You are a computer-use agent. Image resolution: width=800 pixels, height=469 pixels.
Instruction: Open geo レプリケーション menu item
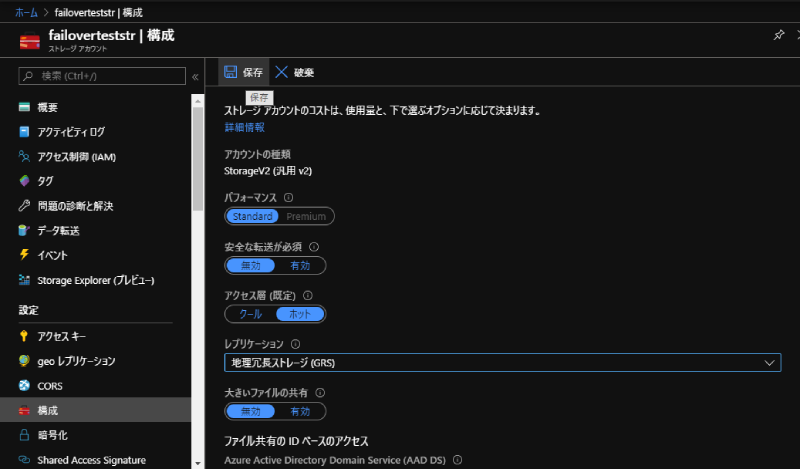coord(95,360)
